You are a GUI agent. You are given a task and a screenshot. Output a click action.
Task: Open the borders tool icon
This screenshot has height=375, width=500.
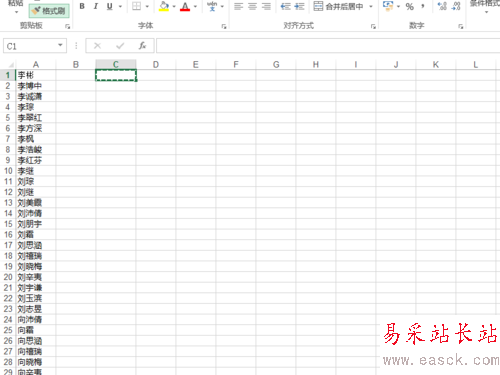coord(136,6)
